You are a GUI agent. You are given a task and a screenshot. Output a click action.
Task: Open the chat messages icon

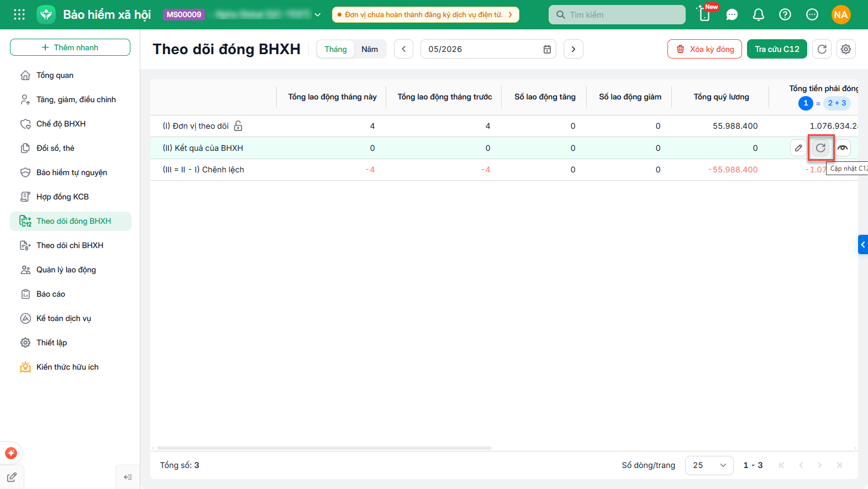click(x=732, y=15)
